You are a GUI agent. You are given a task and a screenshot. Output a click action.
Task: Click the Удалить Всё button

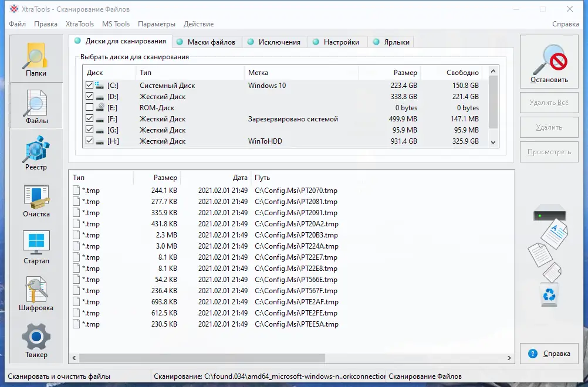[x=549, y=102]
